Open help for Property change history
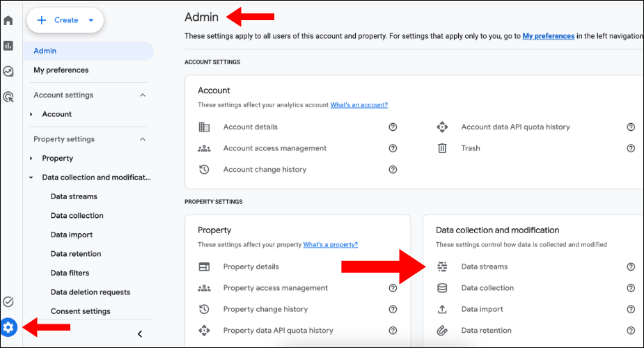 [393, 309]
